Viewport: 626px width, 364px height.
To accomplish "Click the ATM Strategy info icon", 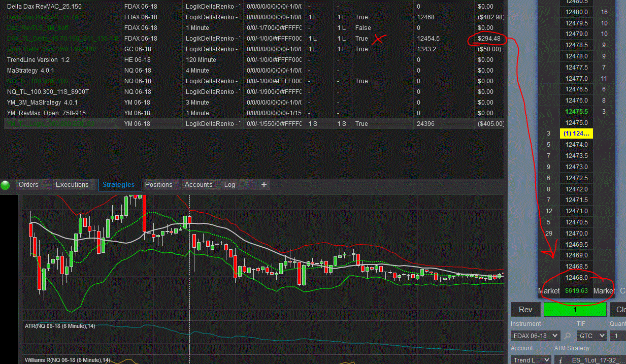I will [561, 360].
